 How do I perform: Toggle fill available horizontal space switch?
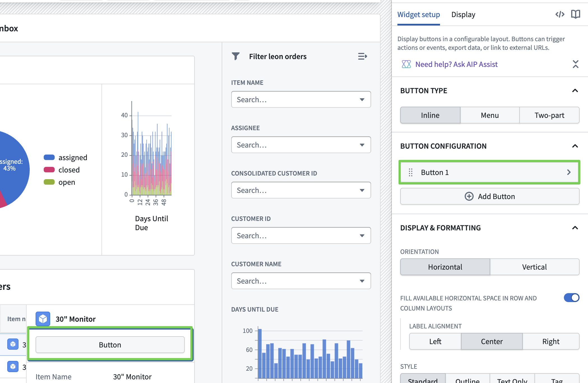pyautogui.click(x=571, y=298)
